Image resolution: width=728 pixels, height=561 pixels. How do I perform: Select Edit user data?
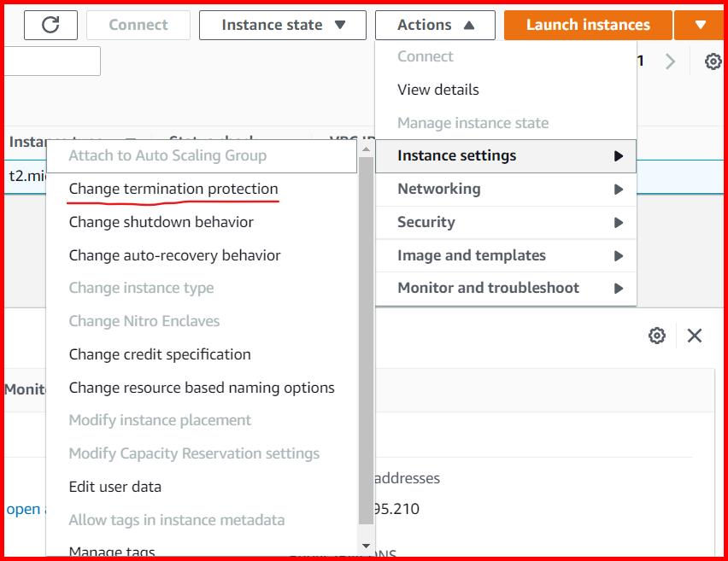click(x=114, y=487)
